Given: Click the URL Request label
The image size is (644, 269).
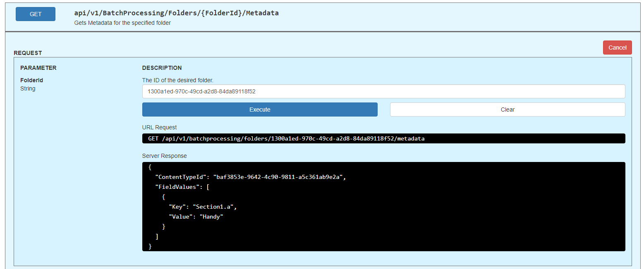Looking at the screenshot, I should point(159,127).
